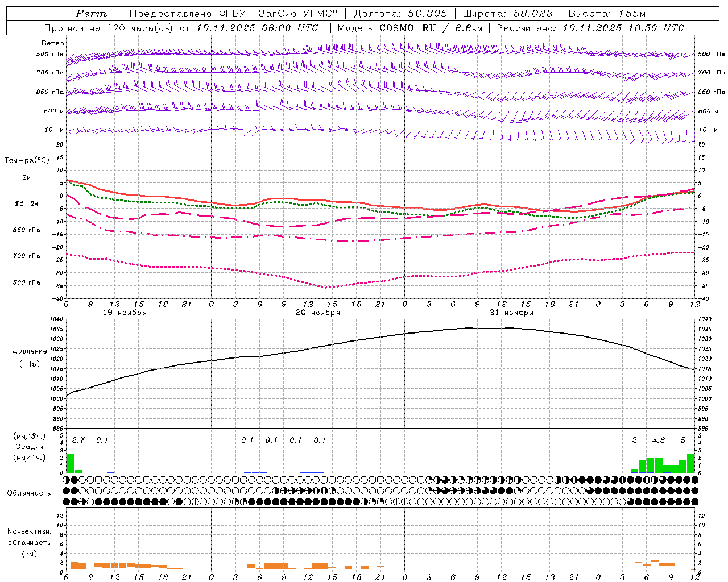
Task: Click the "Осадки" precipitation label
Action: tap(30, 447)
